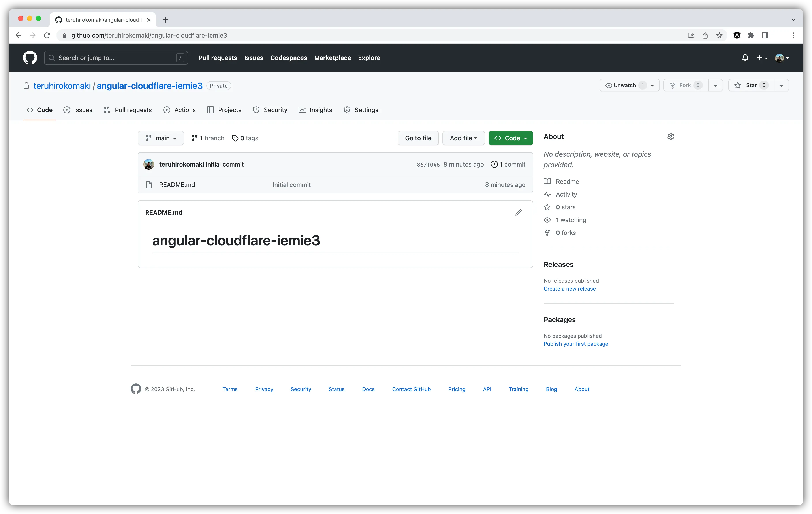Open the GitHub home page logo

(x=30, y=58)
